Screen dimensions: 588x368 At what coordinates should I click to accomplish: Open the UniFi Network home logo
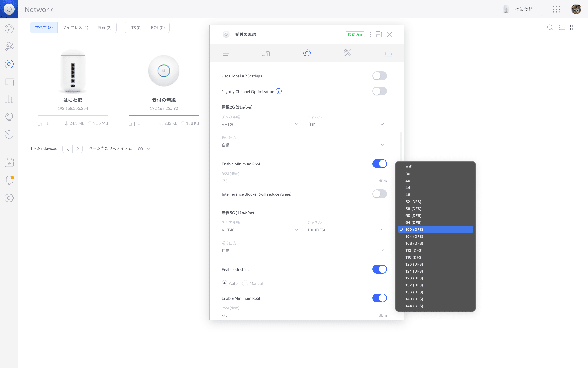pyautogui.click(x=9, y=9)
